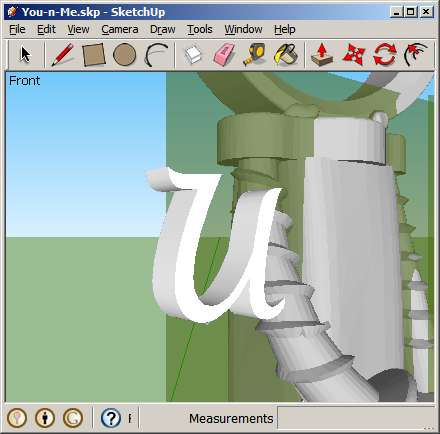
Task: Click the person credits status icon
Action: pos(45,418)
